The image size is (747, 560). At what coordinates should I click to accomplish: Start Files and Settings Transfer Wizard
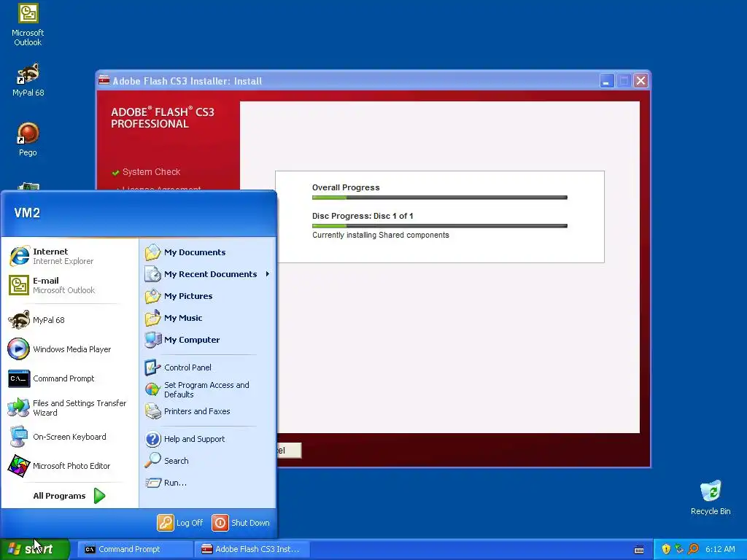tap(67, 408)
